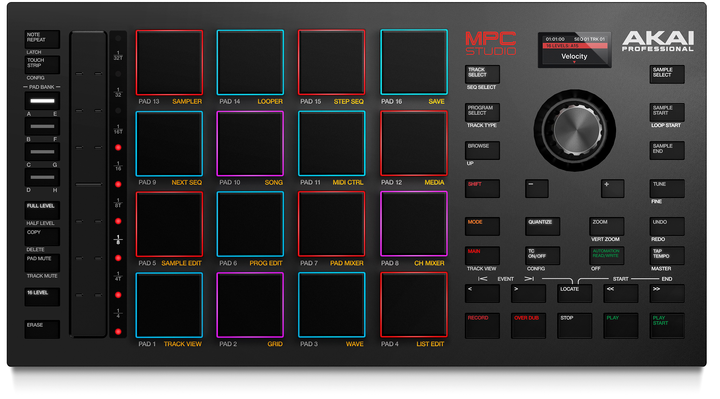Click the orange Mode button
The image size is (720, 399).
pyautogui.click(x=482, y=226)
